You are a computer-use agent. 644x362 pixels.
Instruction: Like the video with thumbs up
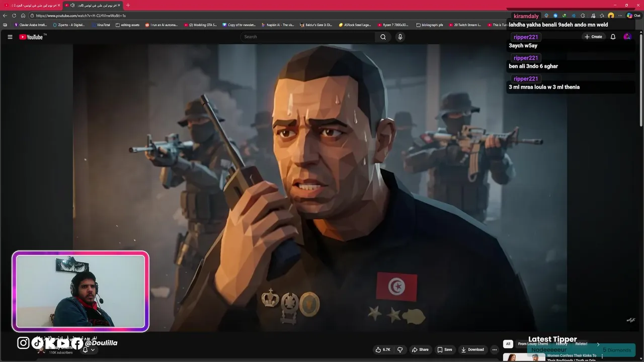(x=383, y=349)
